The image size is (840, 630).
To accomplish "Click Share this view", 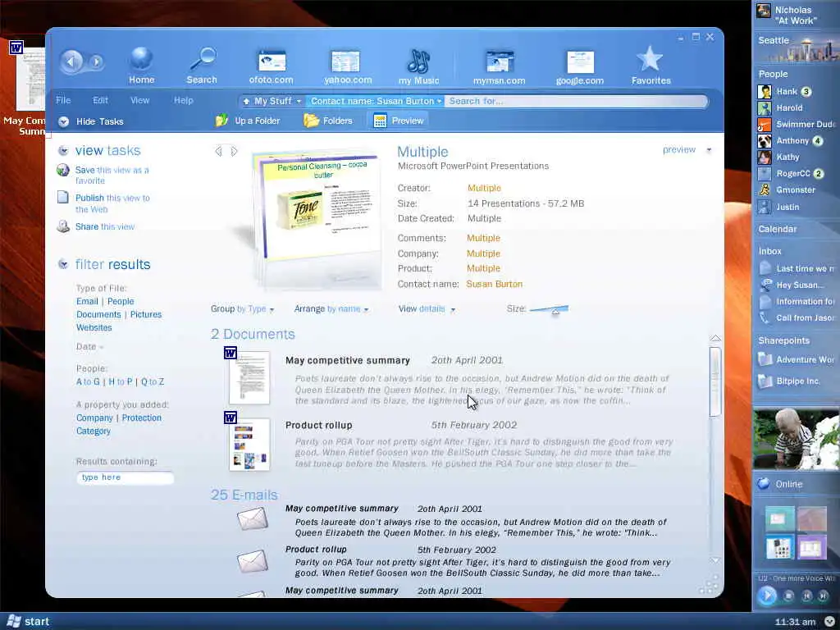I will point(104,226).
